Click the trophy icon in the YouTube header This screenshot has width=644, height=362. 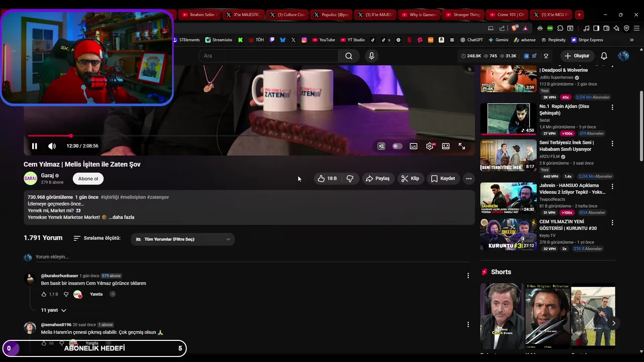(x=546, y=56)
